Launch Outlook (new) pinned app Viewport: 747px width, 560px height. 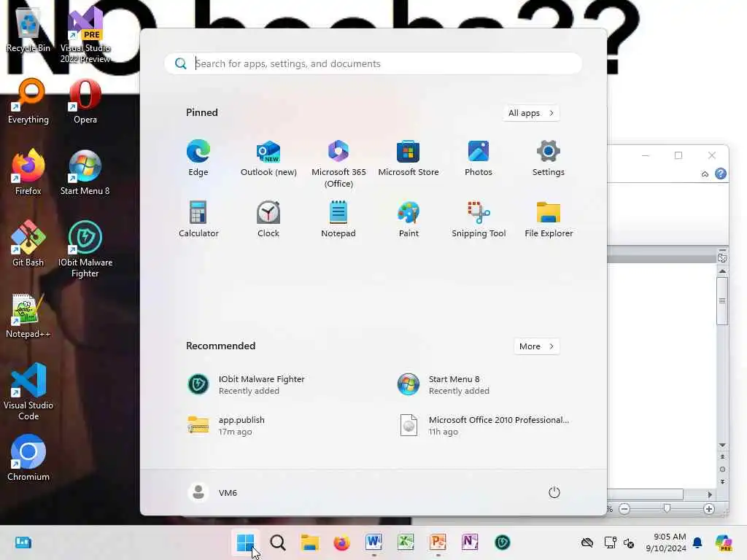coord(268,158)
